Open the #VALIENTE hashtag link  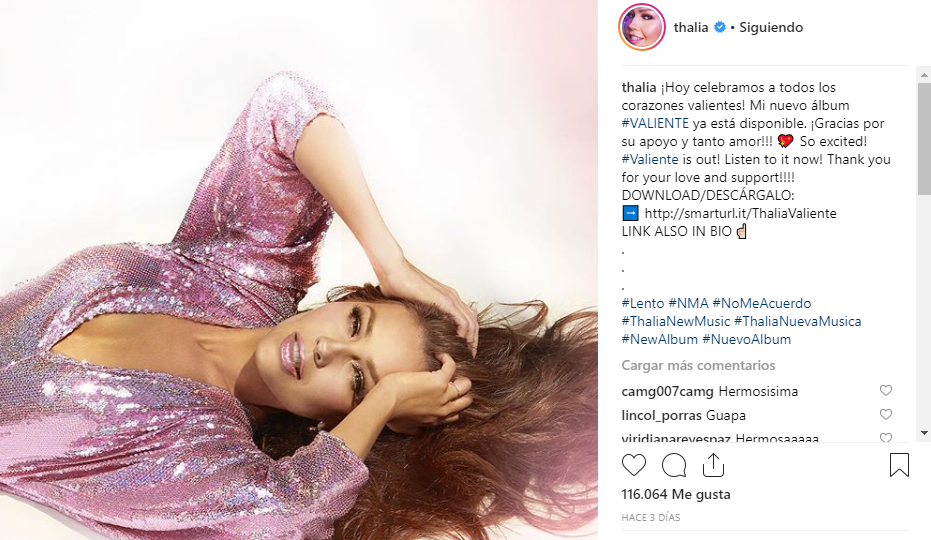coord(655,124)
